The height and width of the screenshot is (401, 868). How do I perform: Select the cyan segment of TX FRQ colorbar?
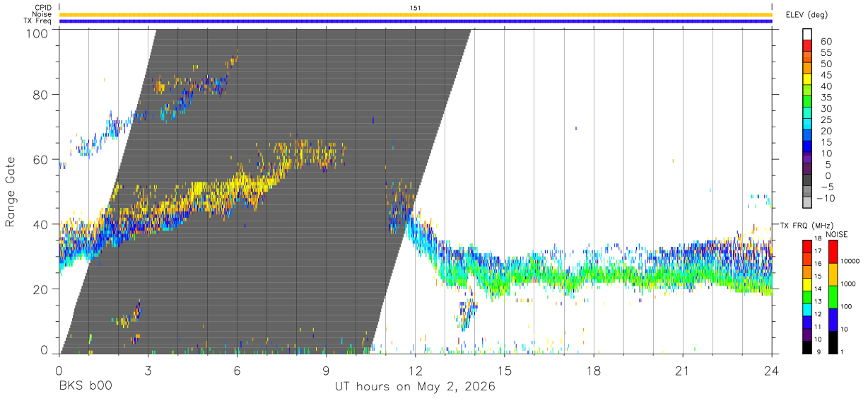[807, 310]
